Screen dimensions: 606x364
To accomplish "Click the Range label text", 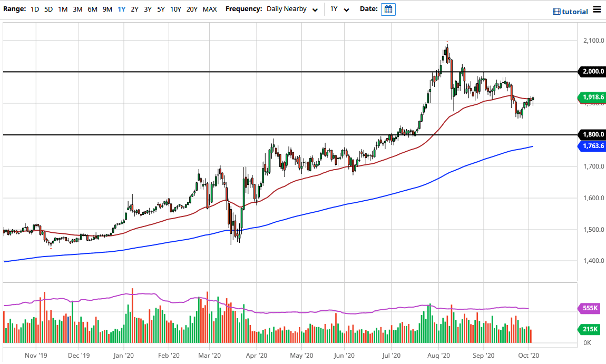I will [15, 9].
